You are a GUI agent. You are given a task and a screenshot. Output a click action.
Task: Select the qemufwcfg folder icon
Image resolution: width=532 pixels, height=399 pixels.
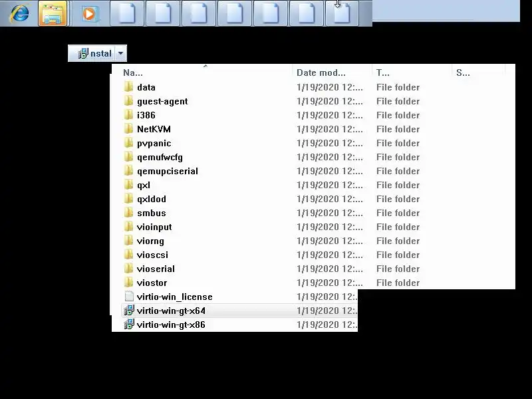point(128,157)
